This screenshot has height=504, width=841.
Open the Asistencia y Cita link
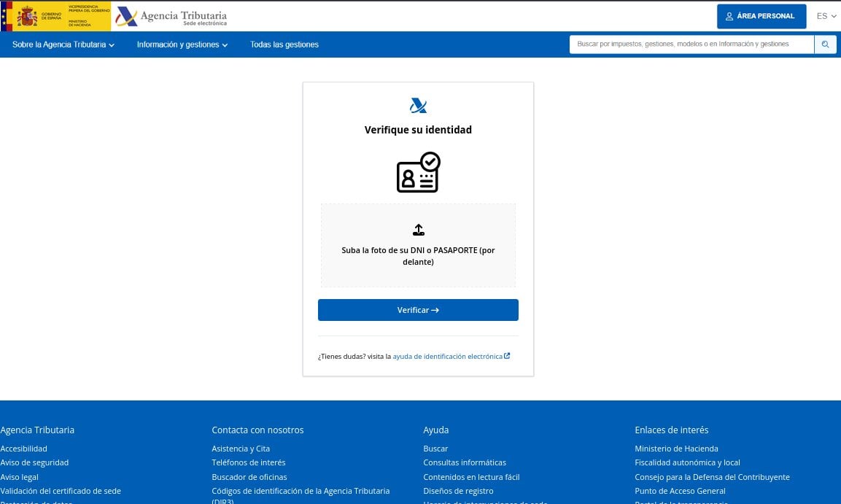point(241,449)
